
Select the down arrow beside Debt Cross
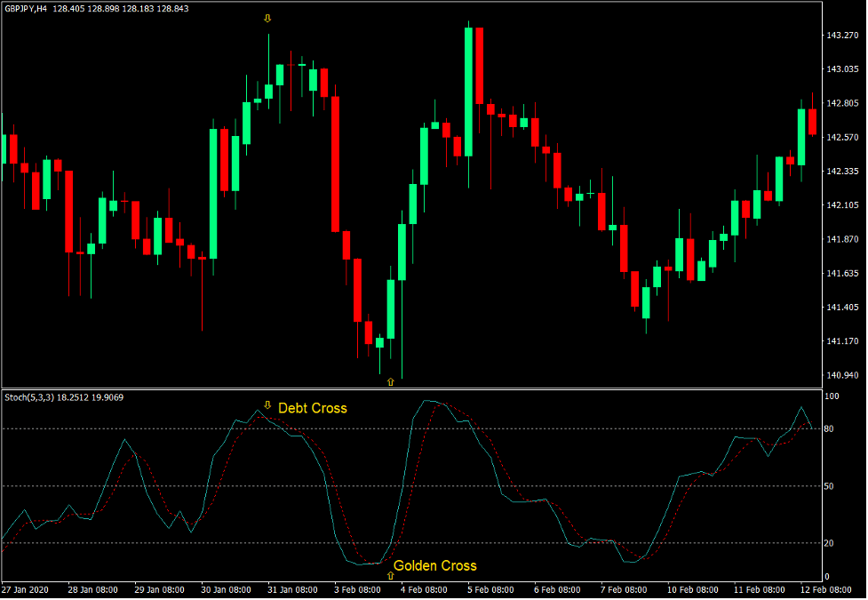pos(267,404)
